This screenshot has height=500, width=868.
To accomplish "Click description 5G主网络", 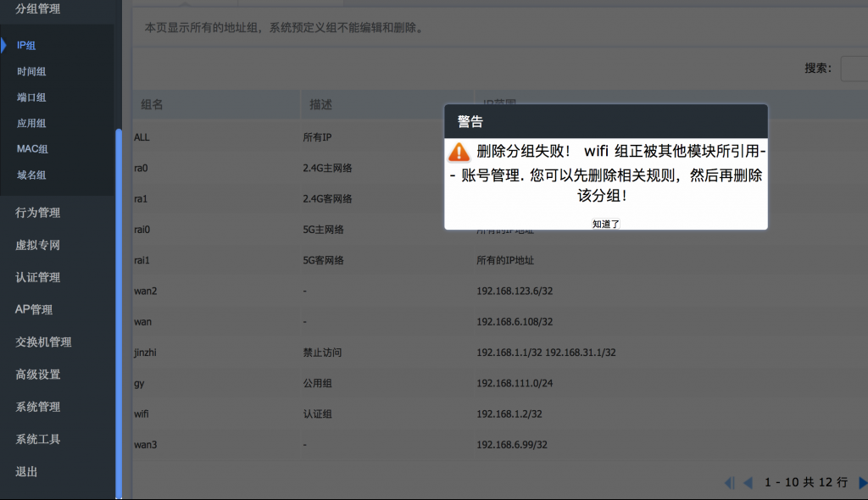I will 323,229.
